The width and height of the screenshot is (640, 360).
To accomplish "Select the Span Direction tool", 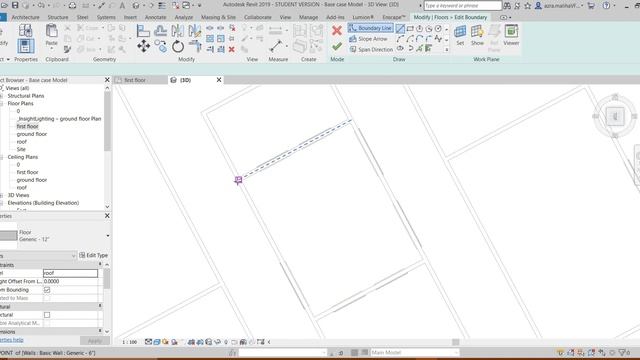I will coord(371,49).
